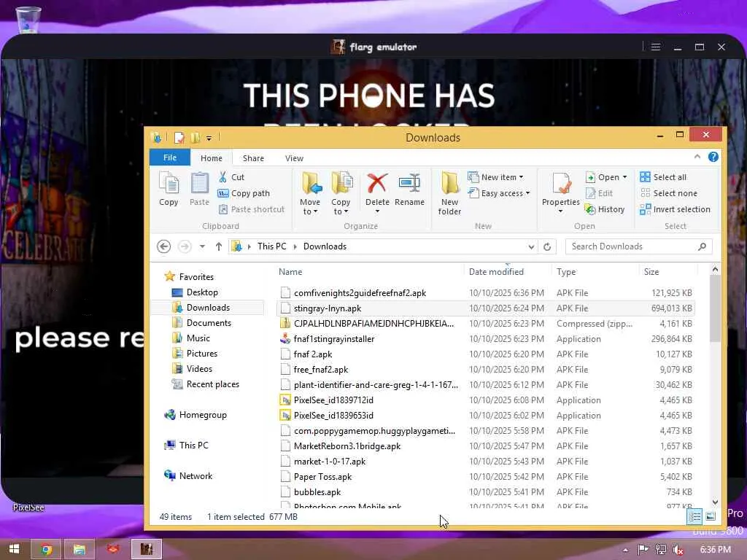This screenshot has height=560, width=747.
Task: Create a New folder from the ribbon
Action: (x=449, y=194)
